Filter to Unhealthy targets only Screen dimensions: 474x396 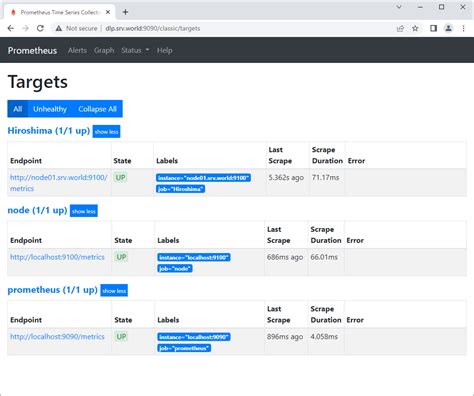click(x=50, y=109)
